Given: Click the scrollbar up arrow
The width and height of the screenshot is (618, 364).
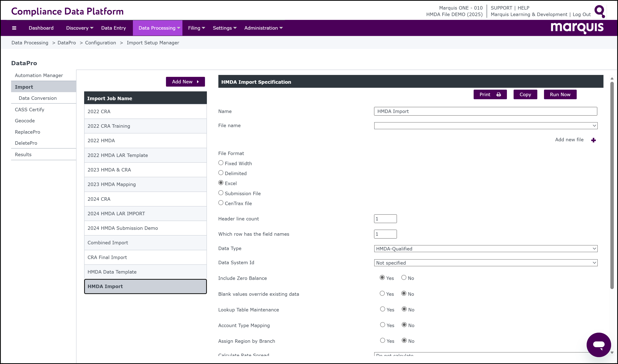Looking at the screenshot, I should pos(612,79).
